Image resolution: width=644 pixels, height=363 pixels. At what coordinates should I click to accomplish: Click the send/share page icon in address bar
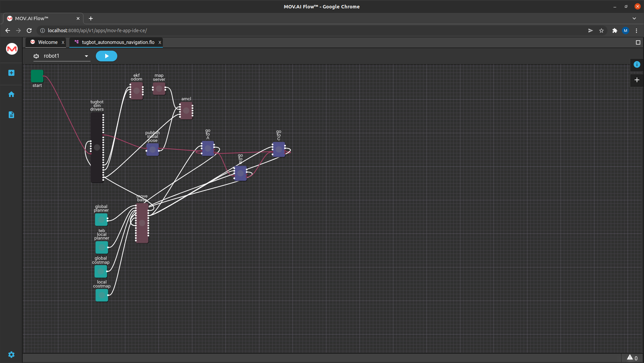[590, 31]
